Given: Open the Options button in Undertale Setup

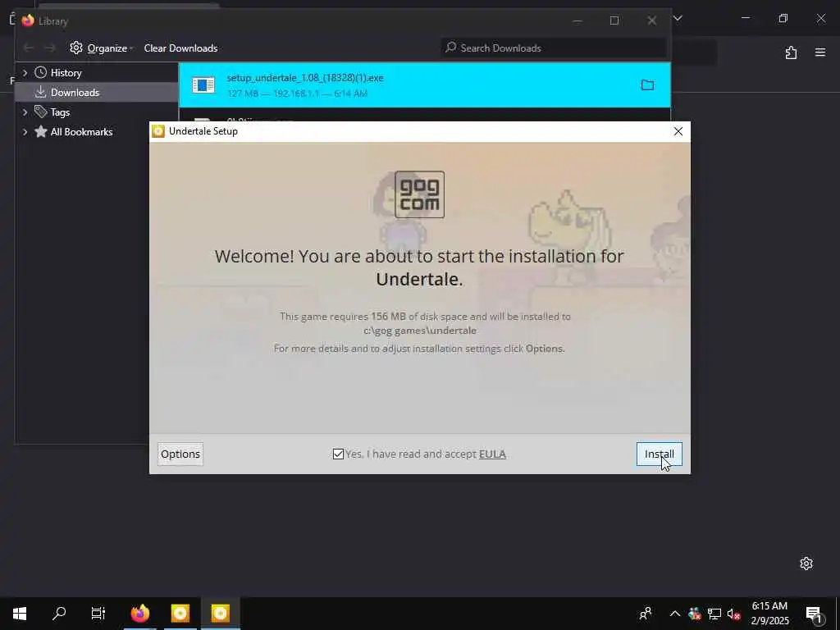Looking at the screenshot, I should [x=180, y=454].
